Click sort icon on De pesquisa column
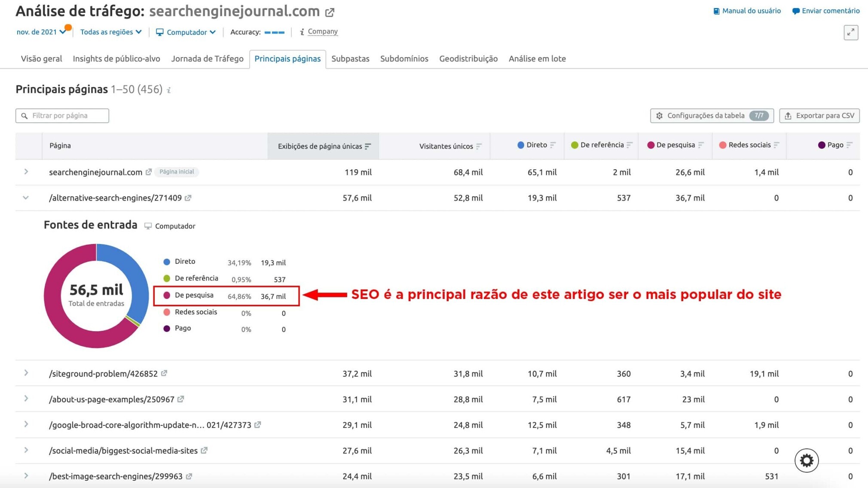The width and height of the screenshot is (868, 488). (700, 145)
